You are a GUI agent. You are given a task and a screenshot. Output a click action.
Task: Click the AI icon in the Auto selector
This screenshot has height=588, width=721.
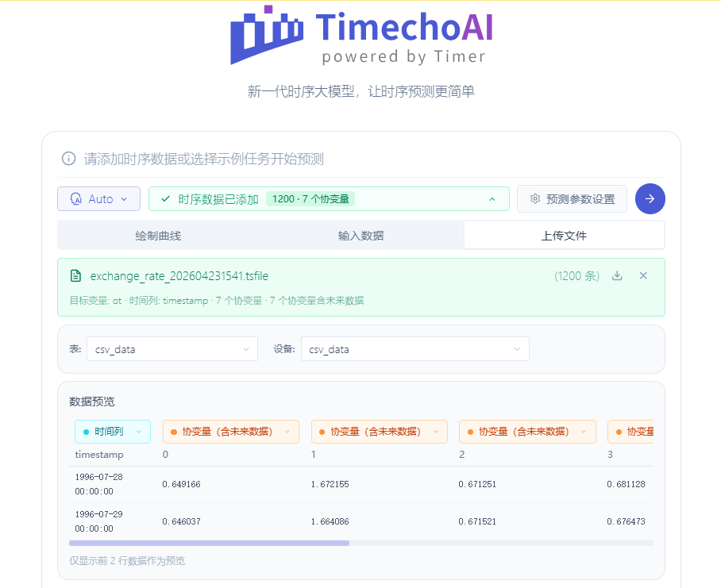[x=76, y=199]
